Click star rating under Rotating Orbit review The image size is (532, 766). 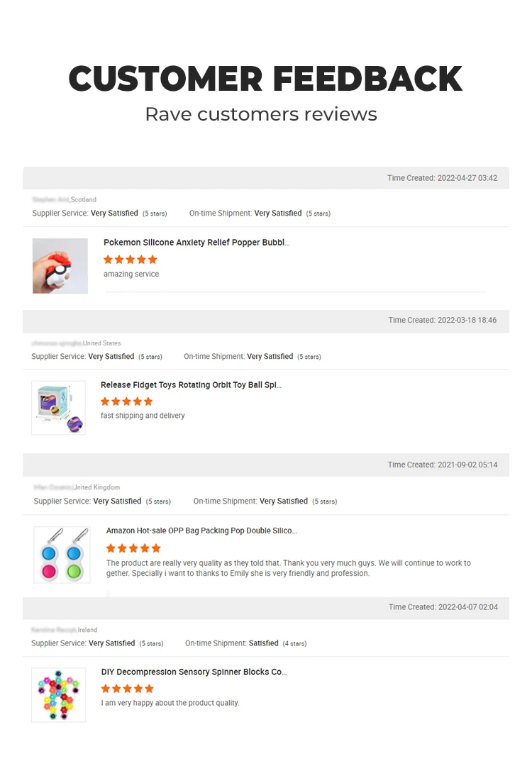coord(127,401)
